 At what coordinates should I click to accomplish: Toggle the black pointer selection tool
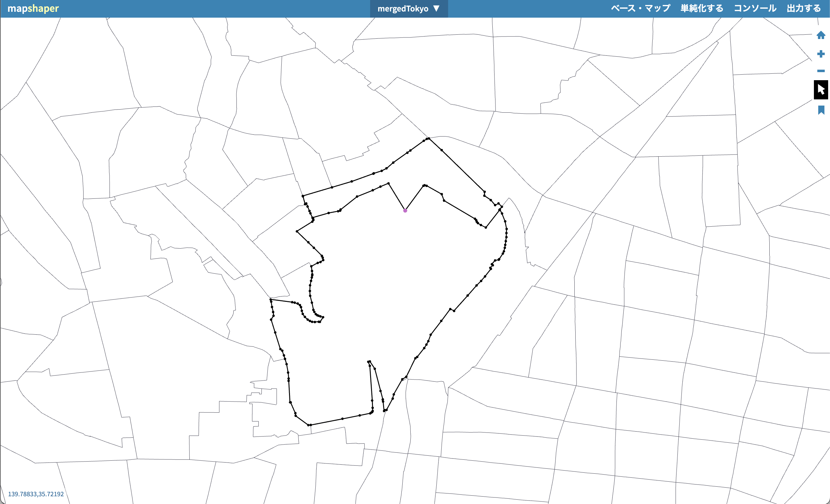tap(821, 89)
